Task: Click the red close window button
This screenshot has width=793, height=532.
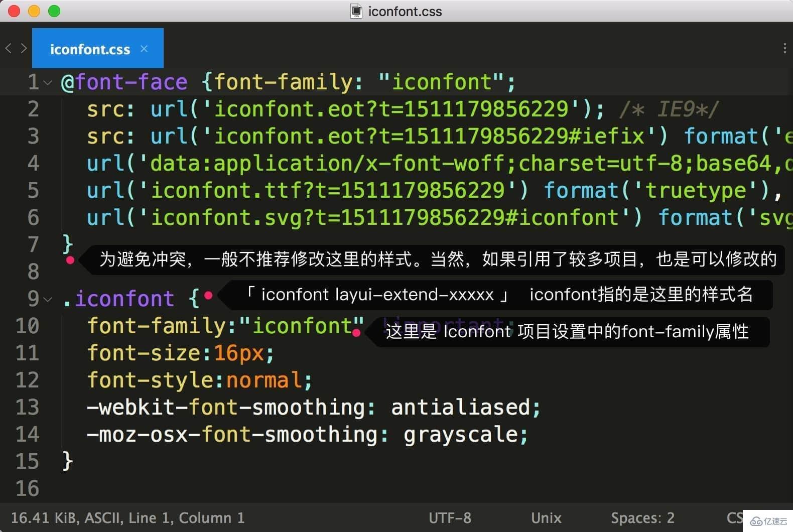Action: (14, 11)
